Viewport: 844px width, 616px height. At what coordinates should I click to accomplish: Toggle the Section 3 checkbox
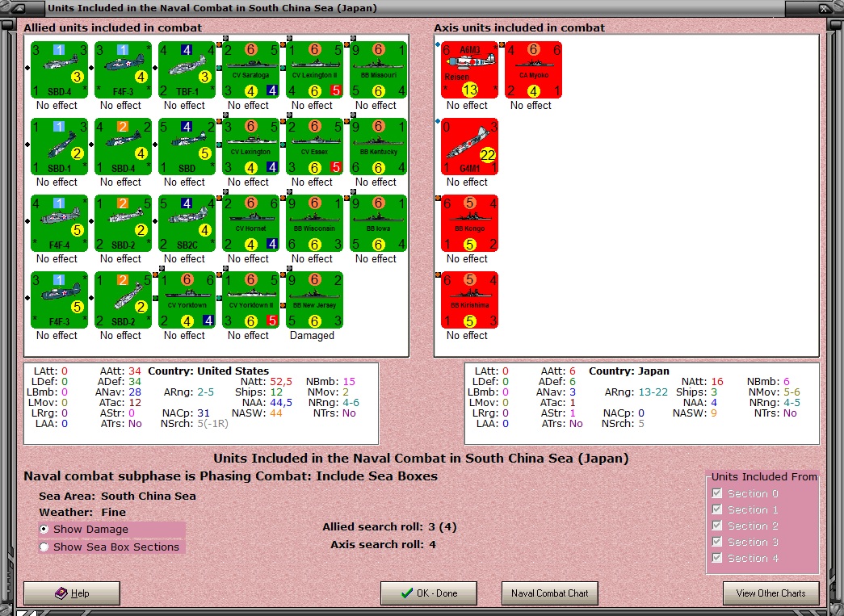716,541
